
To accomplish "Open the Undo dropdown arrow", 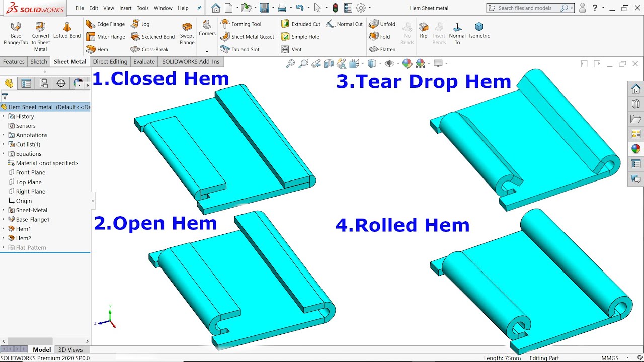I will [x=307, y=8].
